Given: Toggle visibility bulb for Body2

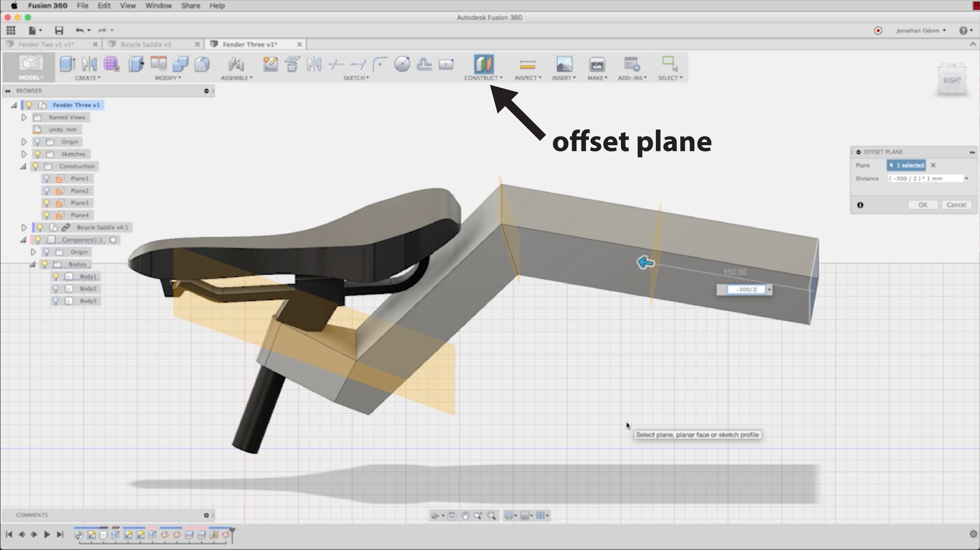Looking at the screenshot, I should tap(56, 288).
